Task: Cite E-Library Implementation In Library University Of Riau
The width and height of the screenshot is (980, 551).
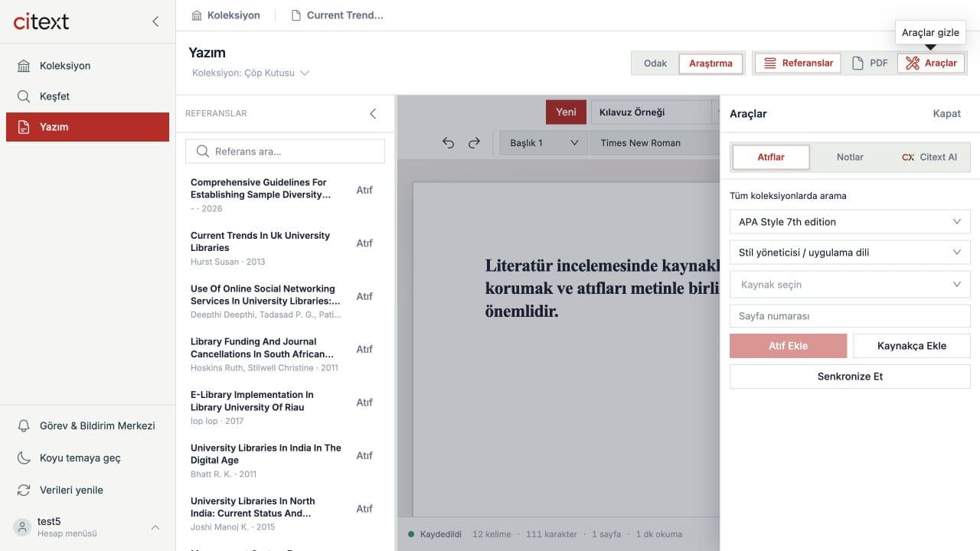Action: [364, 403]
